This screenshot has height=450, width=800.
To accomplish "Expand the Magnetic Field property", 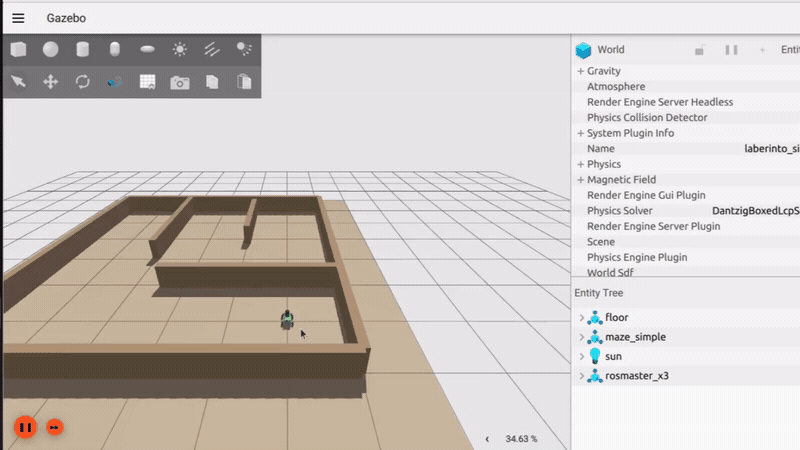I will 581,180.
